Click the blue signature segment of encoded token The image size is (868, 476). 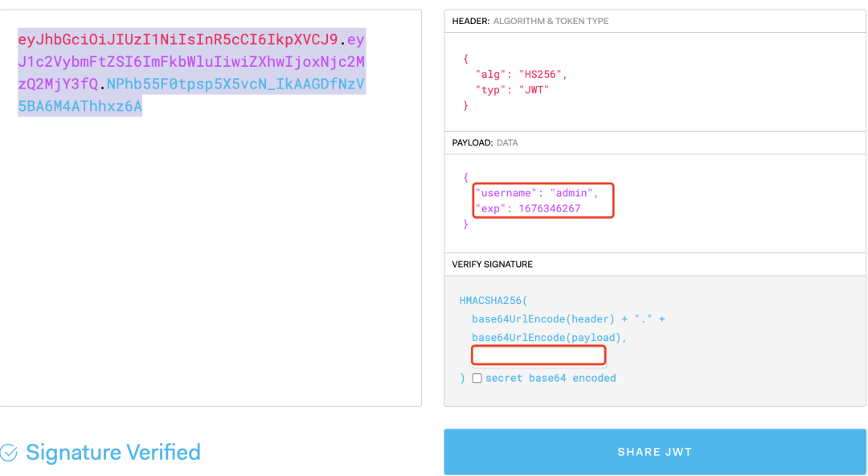point(235,84)
